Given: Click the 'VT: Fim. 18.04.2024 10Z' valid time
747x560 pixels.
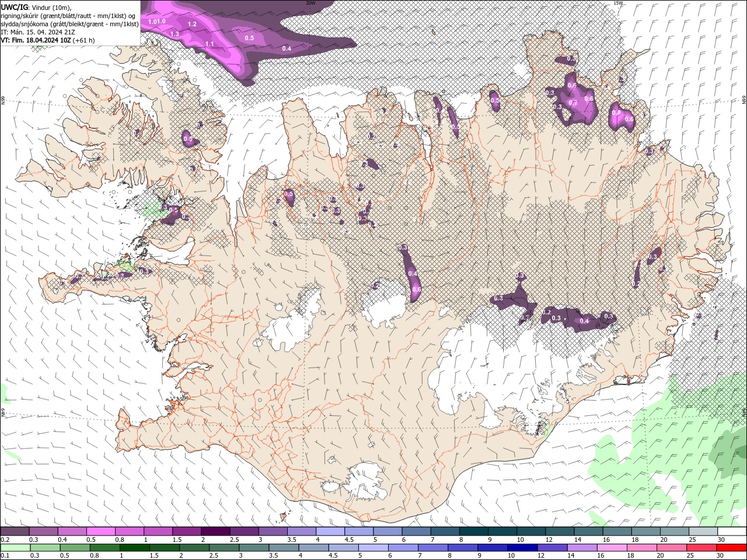Looking at the screenshot, I should [x=36, y=40].
